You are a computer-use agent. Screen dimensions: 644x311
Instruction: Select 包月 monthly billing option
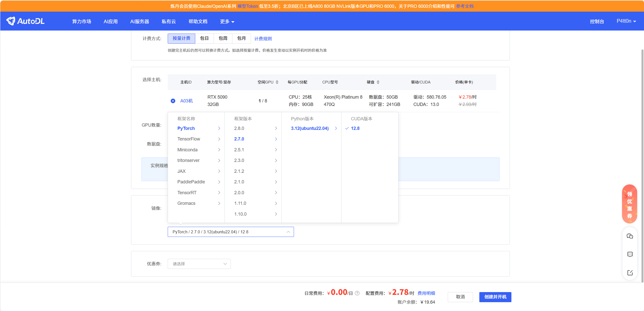point(241,38)
